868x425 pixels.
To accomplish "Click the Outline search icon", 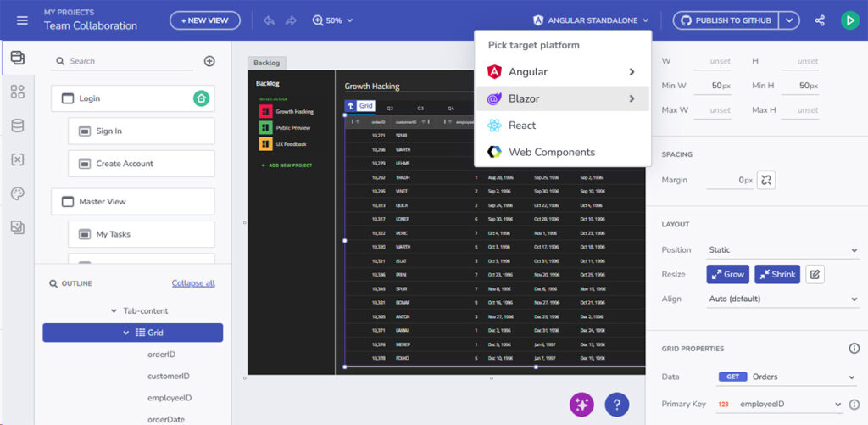I will 53,283.
